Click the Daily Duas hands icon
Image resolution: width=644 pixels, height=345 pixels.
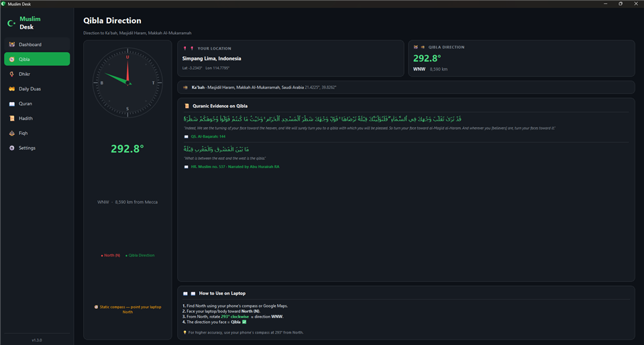(11, 89)
